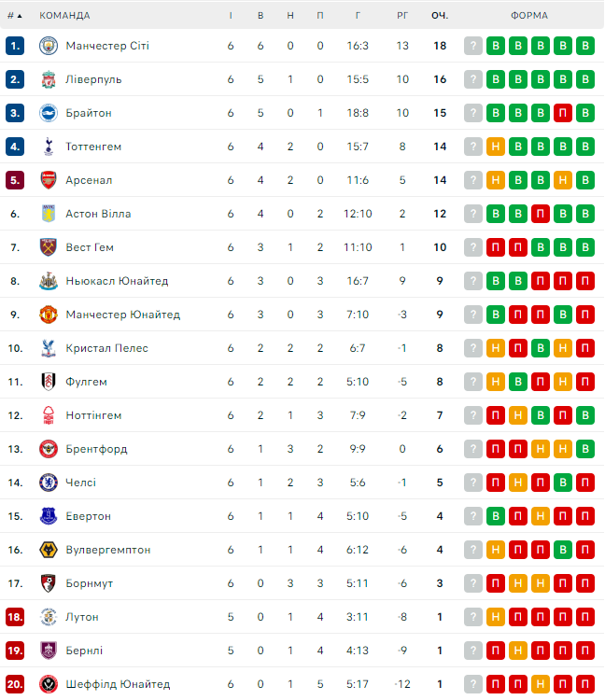Click the КОМАНДА column header
The image size is (605, 700).
pyautogui.click(x=65, y=15)
